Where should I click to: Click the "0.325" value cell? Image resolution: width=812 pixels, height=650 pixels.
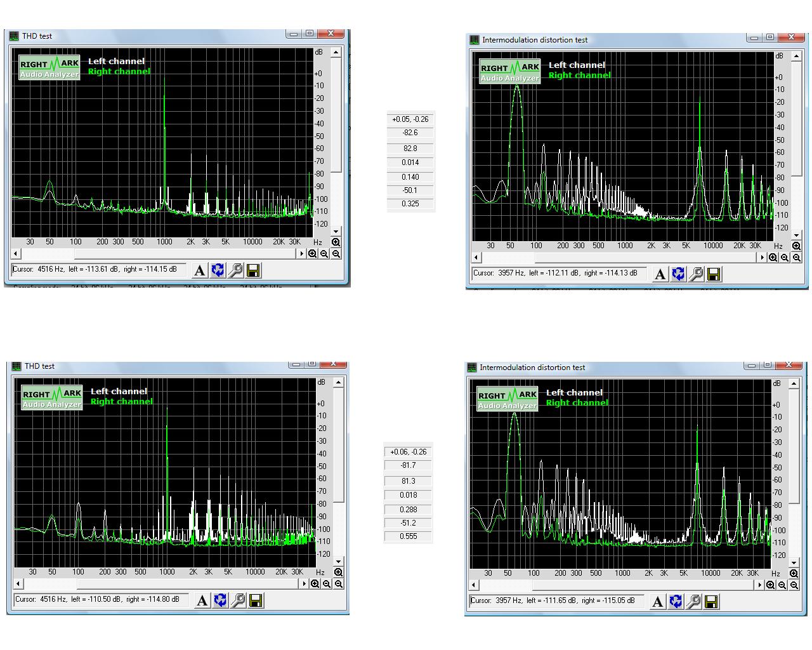pyautogui.click(x=410, y=204)
